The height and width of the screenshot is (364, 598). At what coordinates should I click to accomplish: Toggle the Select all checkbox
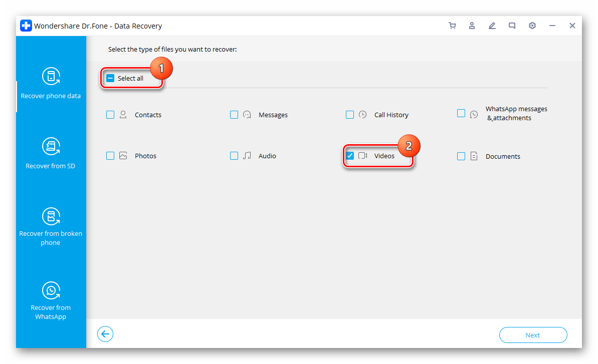tap(110, 78)
